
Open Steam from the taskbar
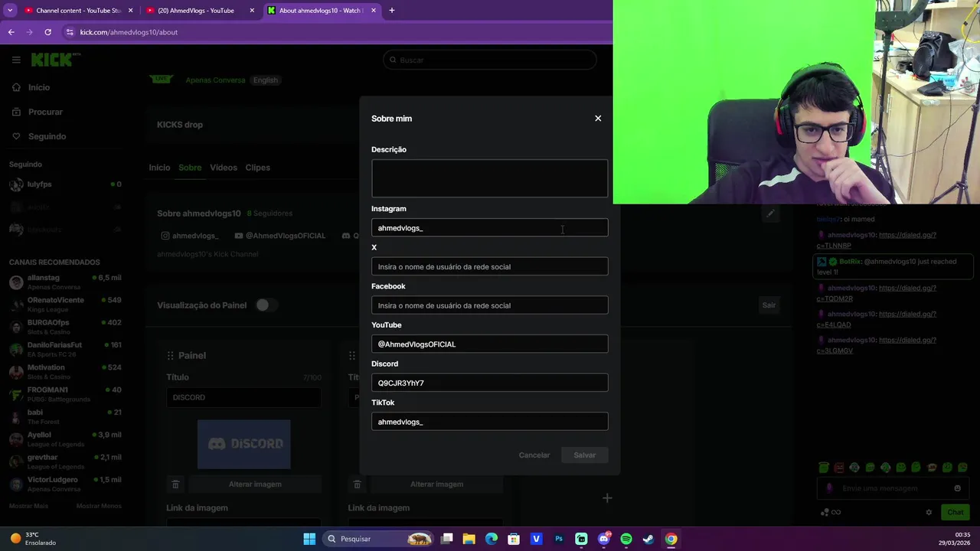coord(648,539)
